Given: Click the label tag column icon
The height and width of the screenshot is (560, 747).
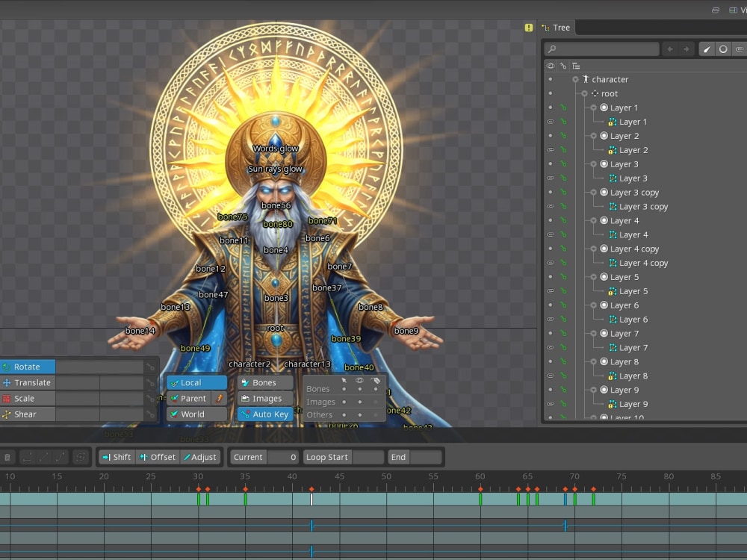Looking at the screenshot, I should tap(376, 381).
